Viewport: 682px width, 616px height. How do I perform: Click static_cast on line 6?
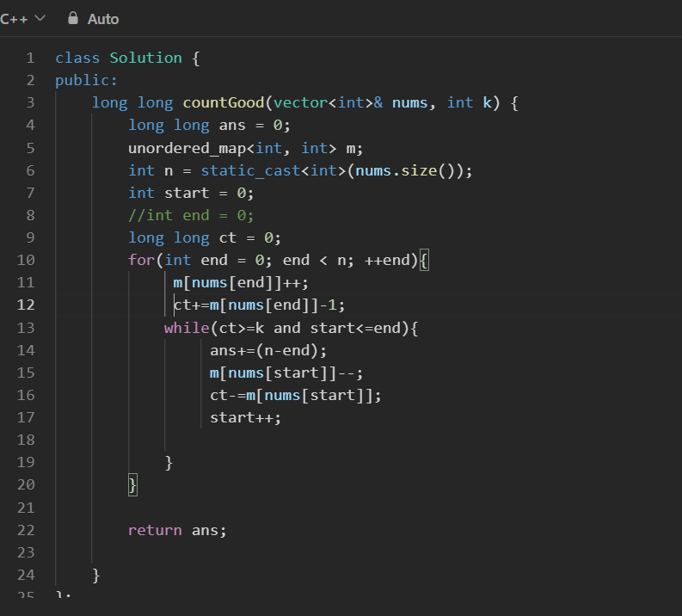pos(250,170)
